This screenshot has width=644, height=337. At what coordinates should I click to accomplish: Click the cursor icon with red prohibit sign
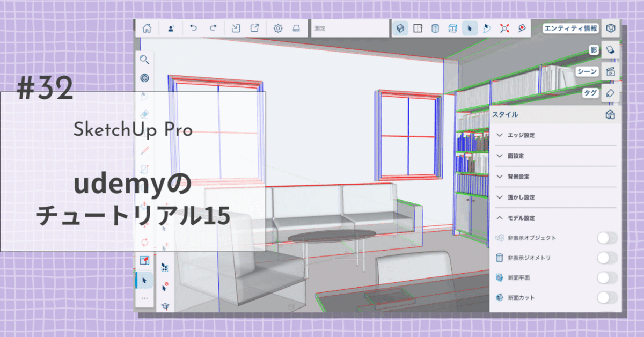(165, 287)
